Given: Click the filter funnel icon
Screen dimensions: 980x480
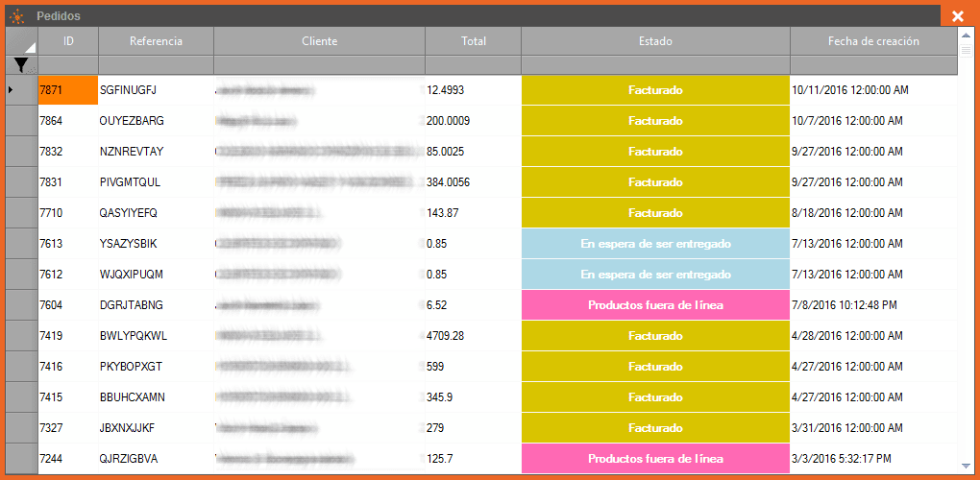Looking at the screenshot, I should [x=20, y=64].
